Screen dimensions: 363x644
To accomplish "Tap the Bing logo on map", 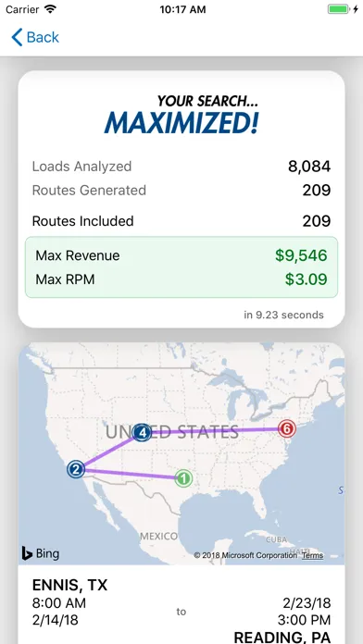I will pos(41,553).
